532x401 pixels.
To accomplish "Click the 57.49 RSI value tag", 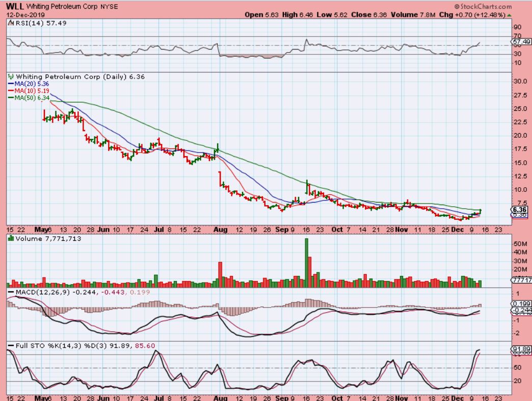I will [522, 41].
